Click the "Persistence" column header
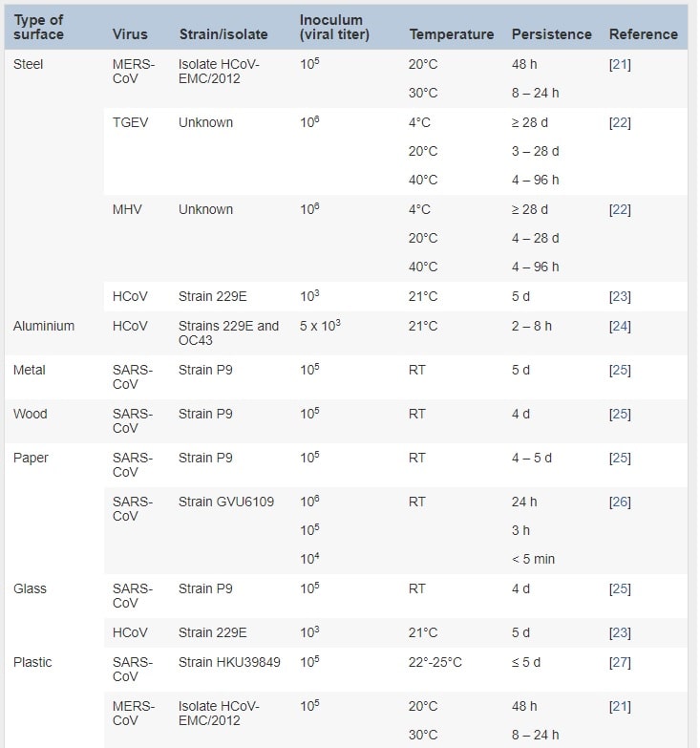700x748 pixels. 552,34
